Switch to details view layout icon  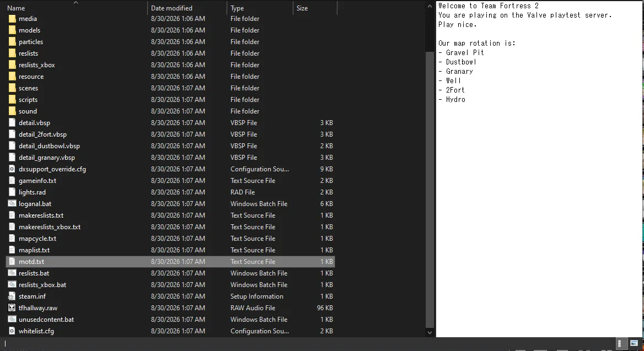[622, 344]
